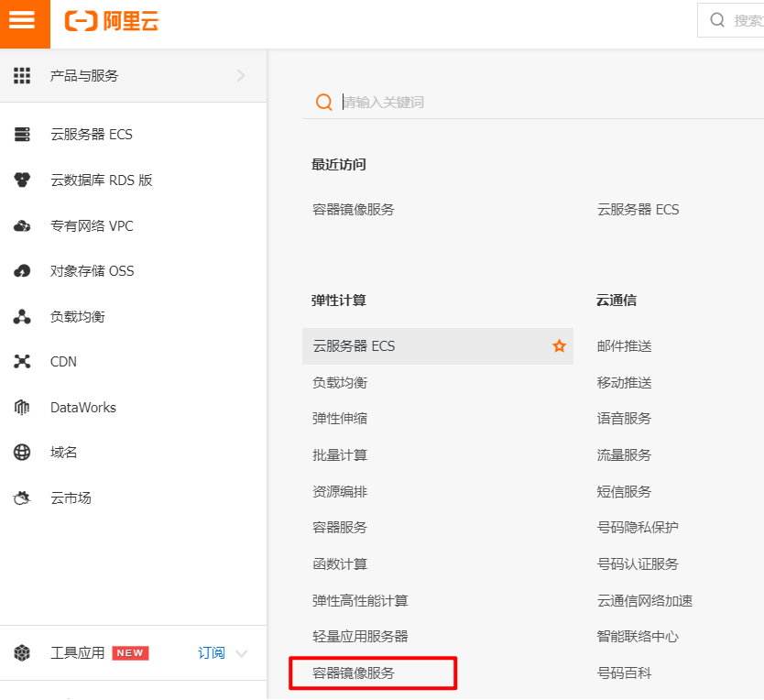Click the 负载均衡 icon in sidebar
This screenshot has height=700, width=764.
[22, 316]
